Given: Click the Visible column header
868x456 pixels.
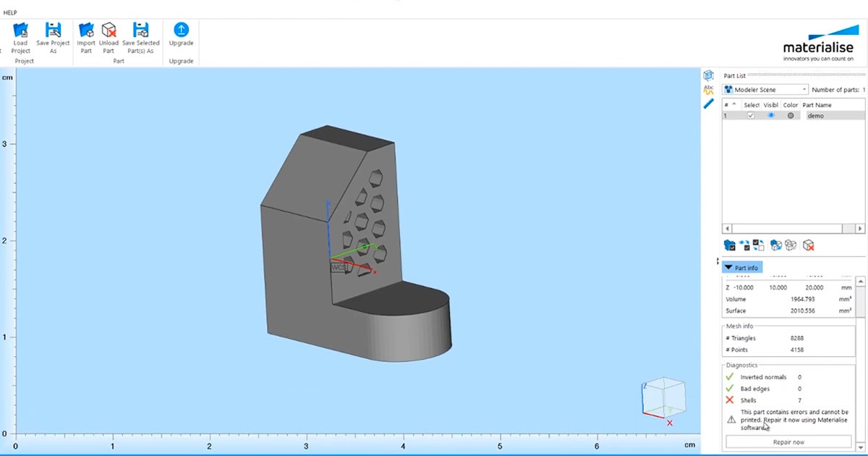Looking at the screenshot, I should 771,105.
